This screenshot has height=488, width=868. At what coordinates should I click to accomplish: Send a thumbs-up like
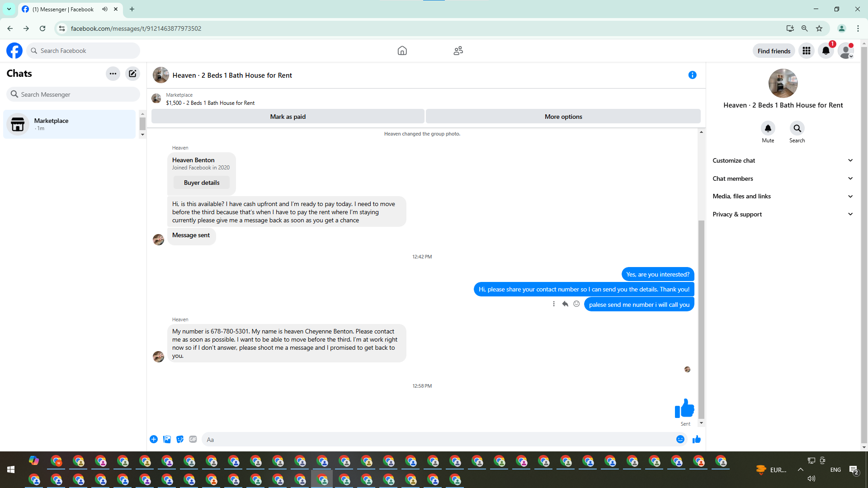click(696, 439)
